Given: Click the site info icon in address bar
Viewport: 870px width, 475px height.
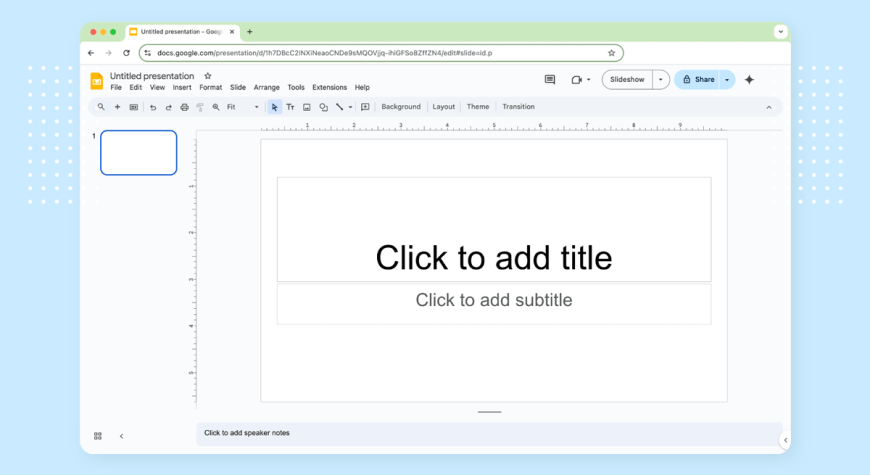Looking at the screenshot, I should tap(148, 53).
